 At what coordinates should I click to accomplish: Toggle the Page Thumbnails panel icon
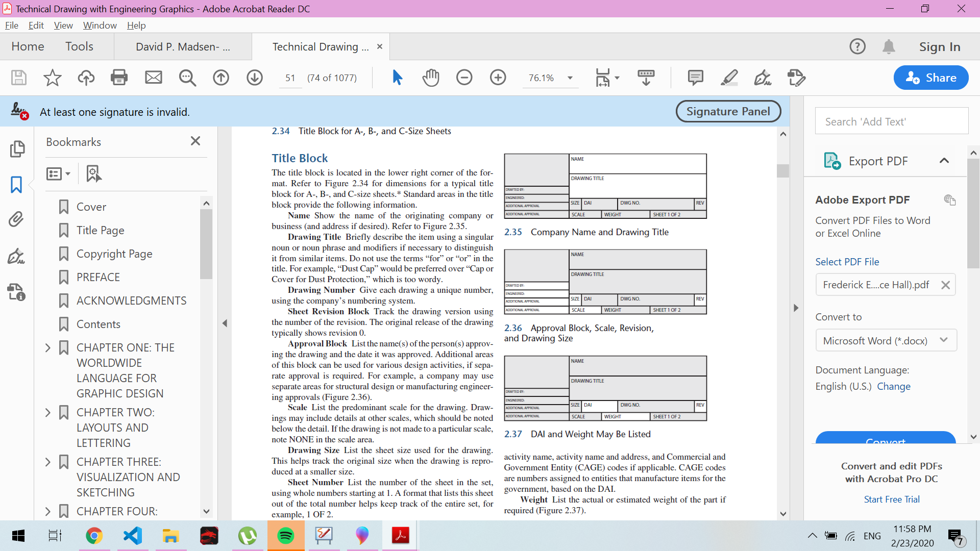16,149
